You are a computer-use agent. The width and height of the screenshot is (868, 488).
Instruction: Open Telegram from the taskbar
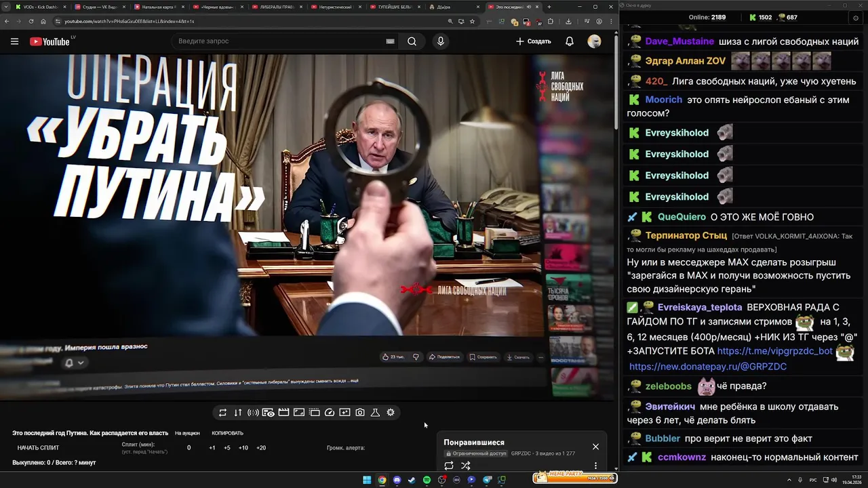(487, 480)
